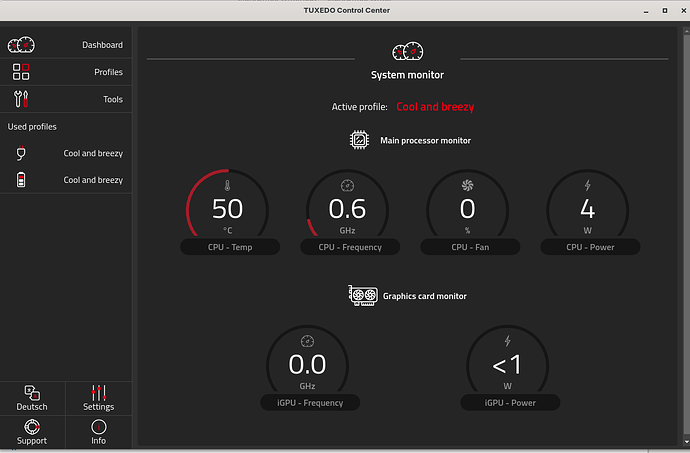The height and width of the screenshot is (453, 690).
Task: Click the 0 % fan gauge value
Action: point(467,209)
